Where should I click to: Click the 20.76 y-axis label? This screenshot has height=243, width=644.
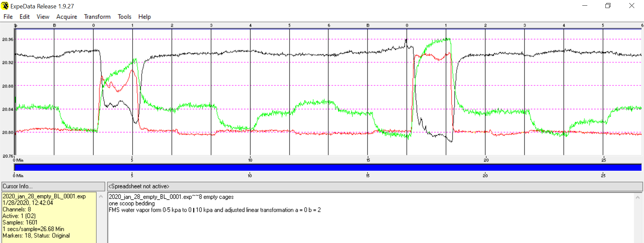tap(8, 156)
